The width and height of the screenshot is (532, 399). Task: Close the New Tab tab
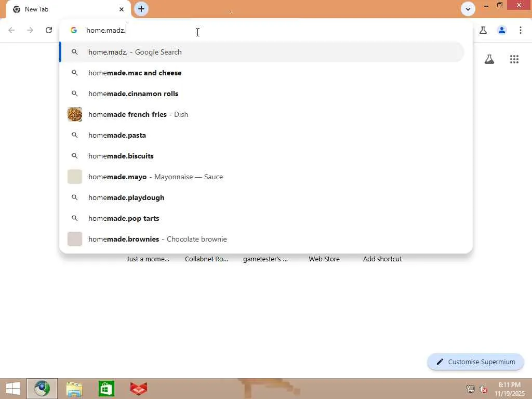pyautogui.click(x=122, y=9)
